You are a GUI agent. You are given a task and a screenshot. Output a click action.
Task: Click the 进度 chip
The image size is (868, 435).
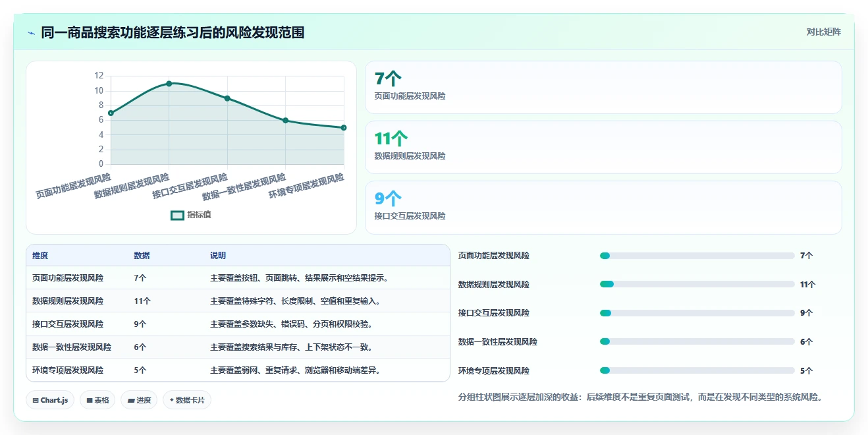[x=139, y=400]
